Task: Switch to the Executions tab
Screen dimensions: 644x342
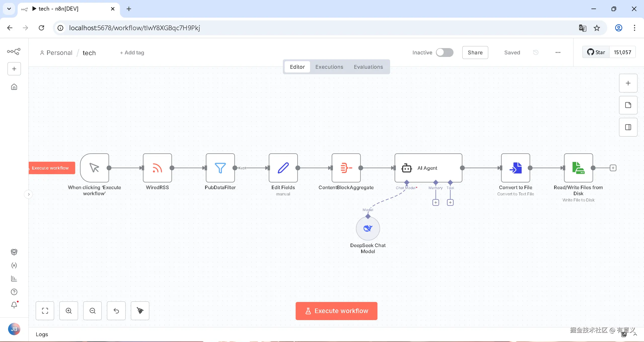Action: coord(329,67)
